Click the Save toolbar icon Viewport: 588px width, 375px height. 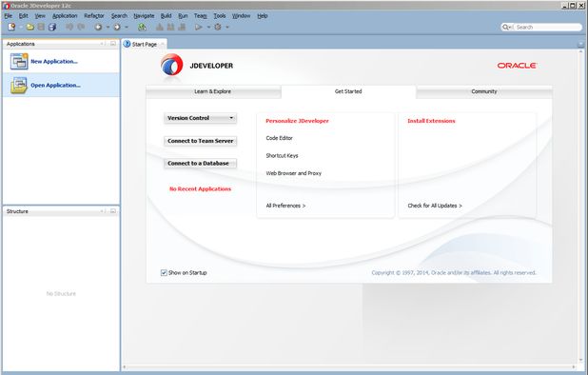pos(41,27)
